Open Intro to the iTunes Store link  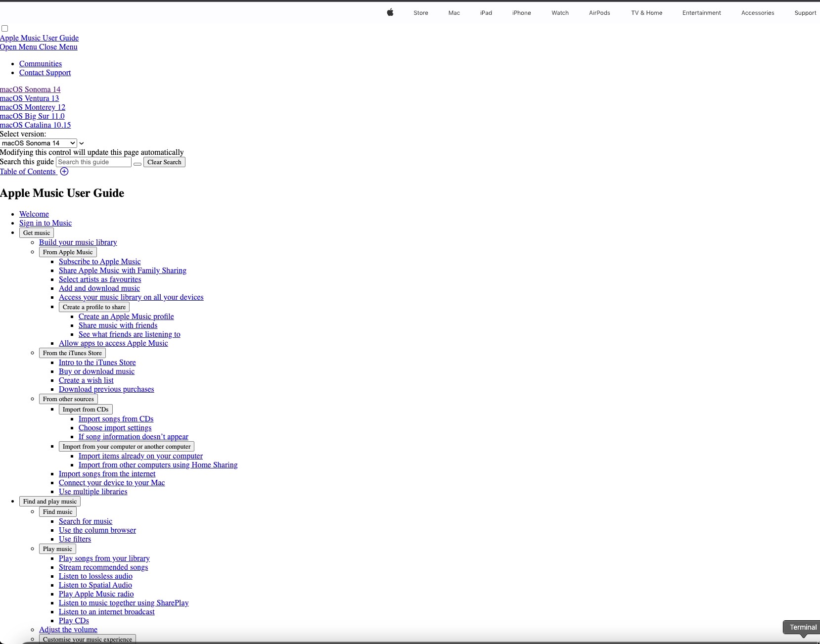coord(97,363)
